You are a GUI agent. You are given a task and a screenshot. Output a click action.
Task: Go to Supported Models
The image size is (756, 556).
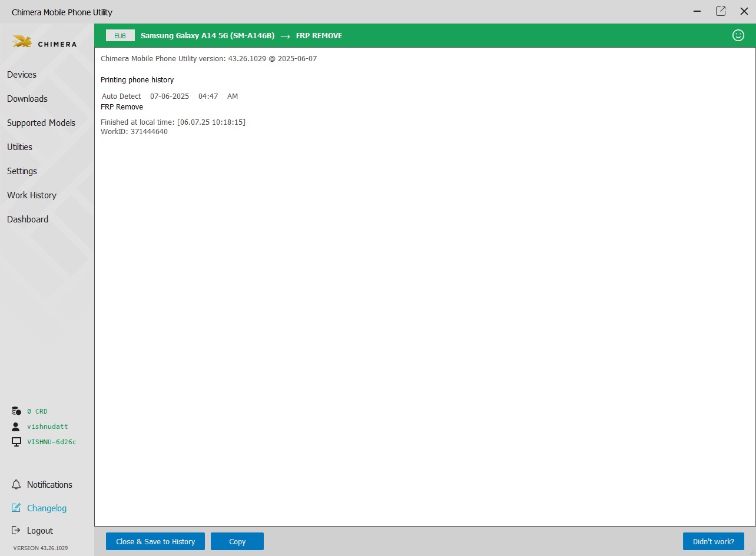pyautogui.click(x=41, y=123)
